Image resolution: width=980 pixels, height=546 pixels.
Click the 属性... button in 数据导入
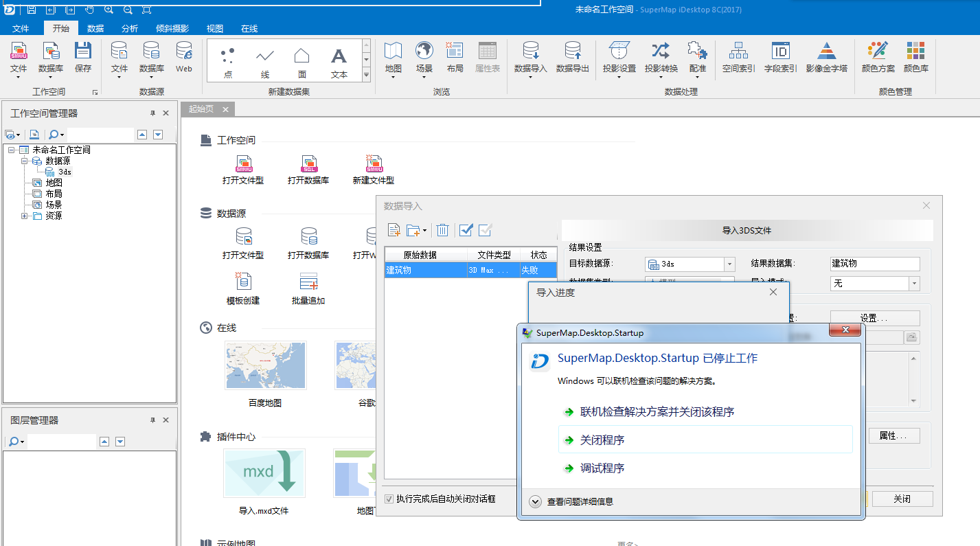[x=893, y=435]
